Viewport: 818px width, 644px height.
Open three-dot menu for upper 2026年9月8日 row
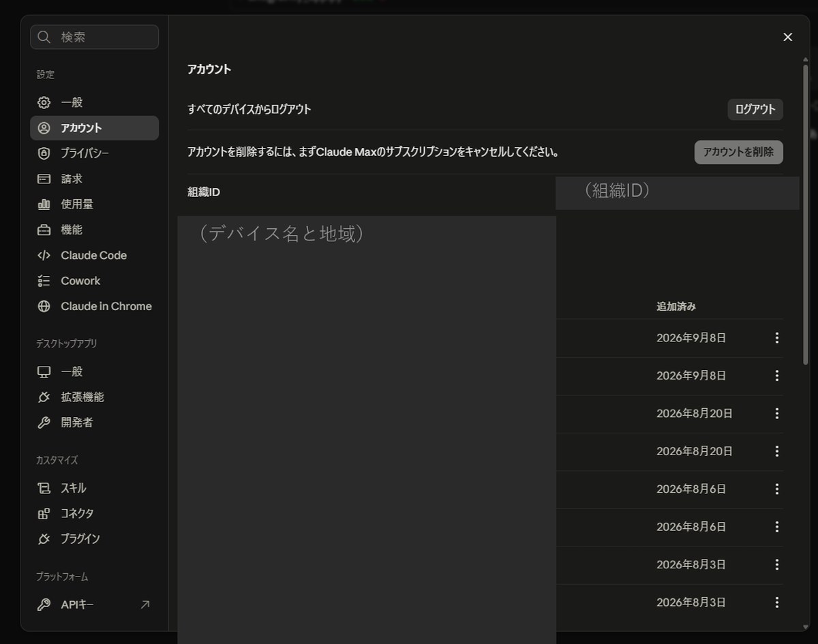point(776,338)
